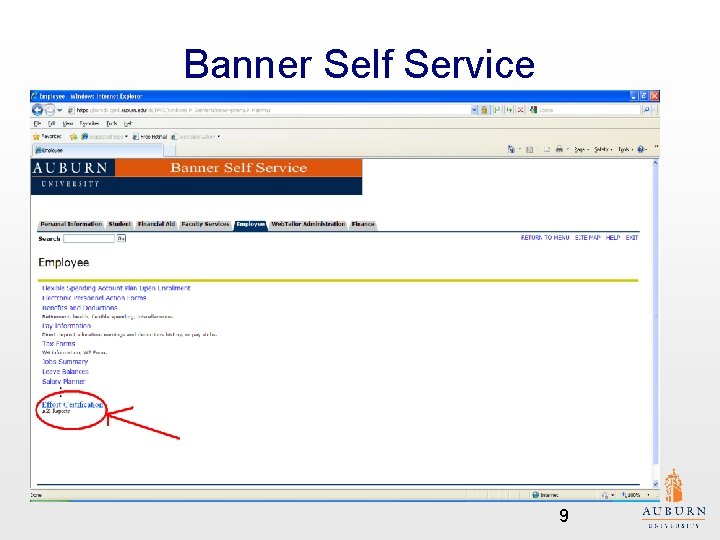Open the Favorites menu
Viewport: 720px width, 540px height.
(x=89, y=124)
